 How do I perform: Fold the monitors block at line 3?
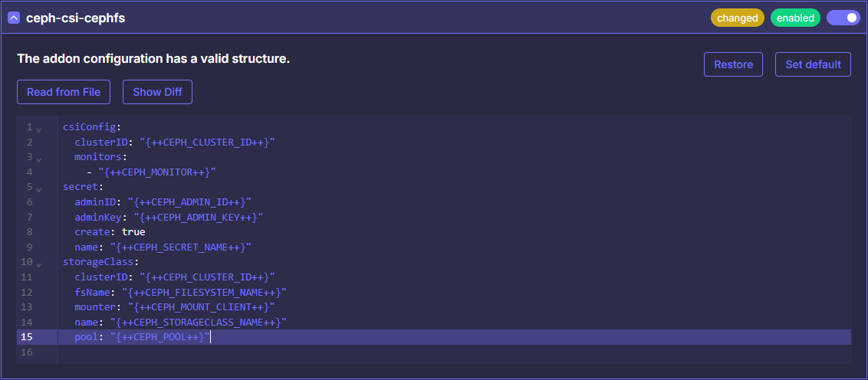(39, 159)
